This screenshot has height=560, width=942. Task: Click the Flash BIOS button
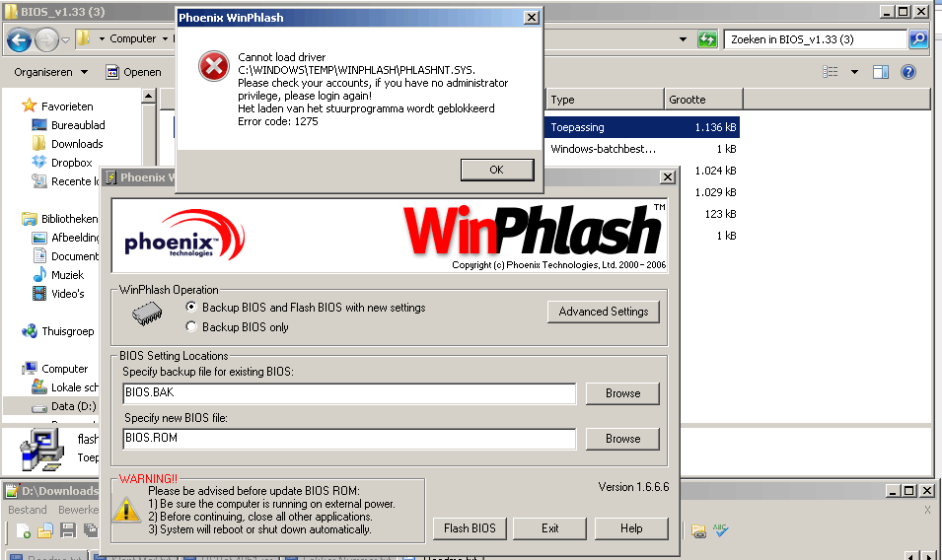point(470,528)
